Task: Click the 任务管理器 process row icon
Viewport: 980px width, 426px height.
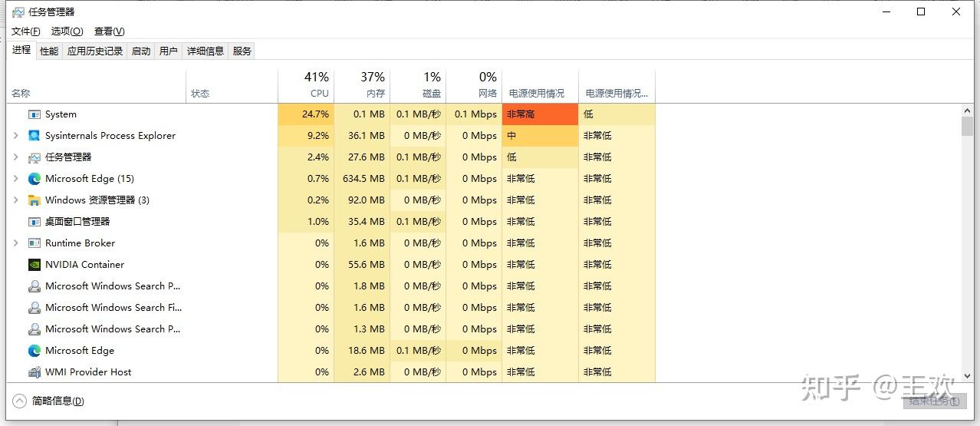Action: point(34,157)
